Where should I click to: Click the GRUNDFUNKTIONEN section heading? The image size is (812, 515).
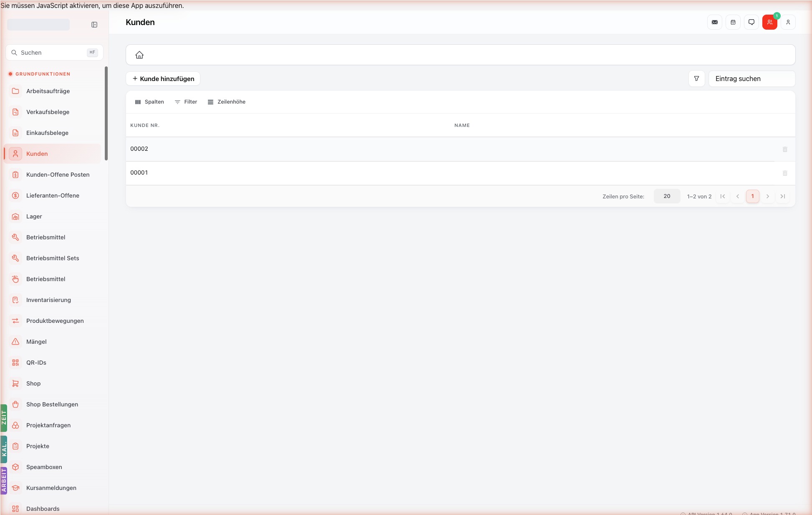click(43, 74)
